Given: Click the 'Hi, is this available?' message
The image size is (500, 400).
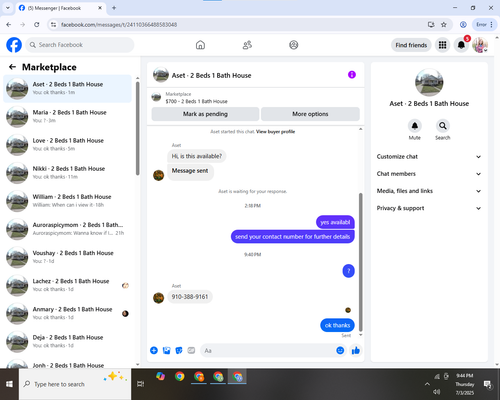Looking at the screenshot, I should pos(197,156).
